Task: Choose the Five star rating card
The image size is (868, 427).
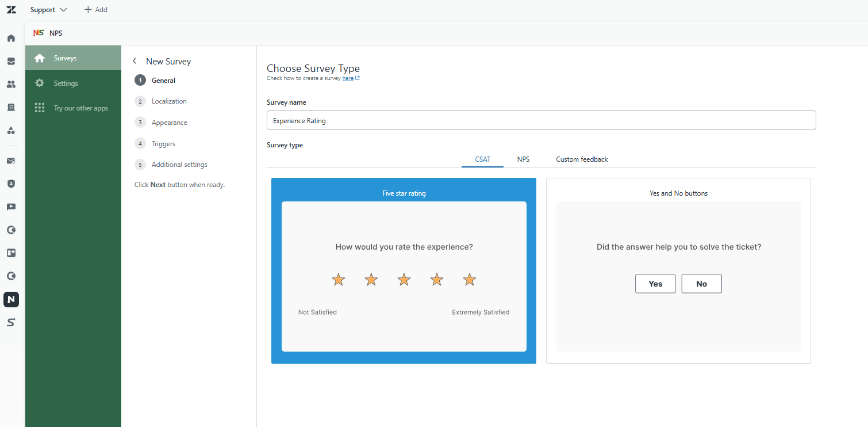Action: tap(404, 270)
